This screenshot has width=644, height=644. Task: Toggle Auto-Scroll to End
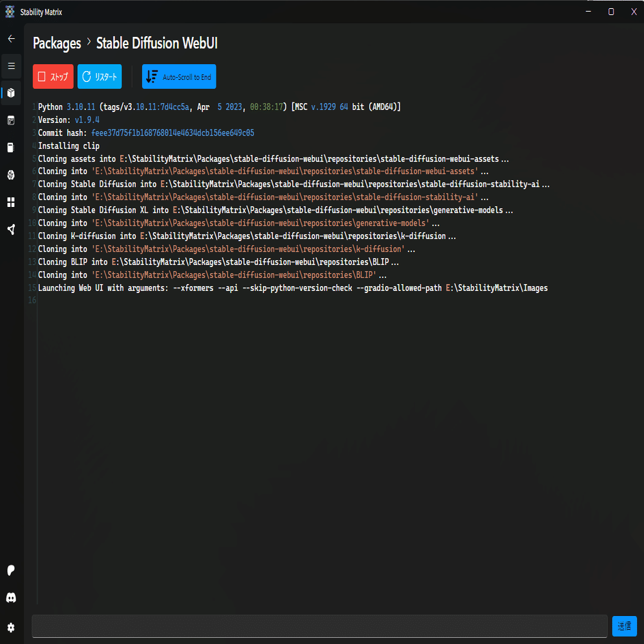[179, 76]
